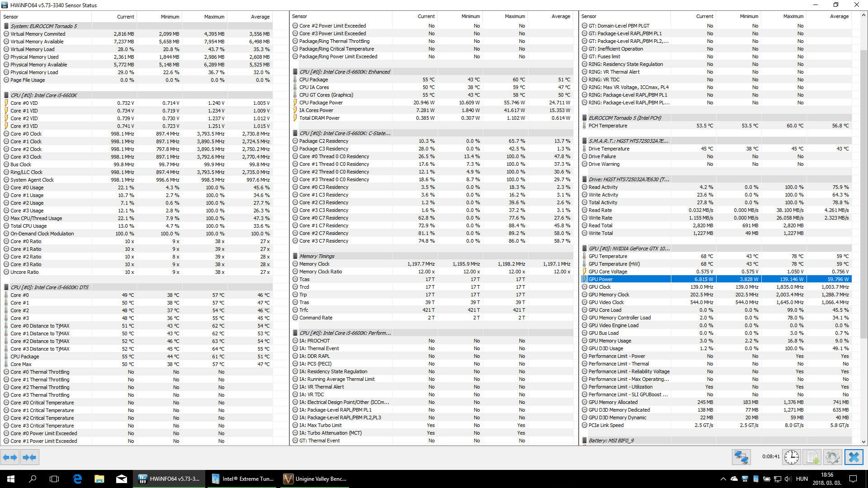Select the System: EUROCOM Tornado 5 group header
The width and height of the screenshot is (868, 488).
point(137,26)
